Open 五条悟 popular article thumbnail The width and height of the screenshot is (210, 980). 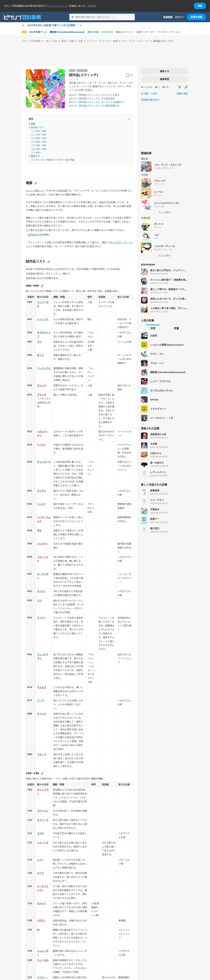(x=144, y=335)
